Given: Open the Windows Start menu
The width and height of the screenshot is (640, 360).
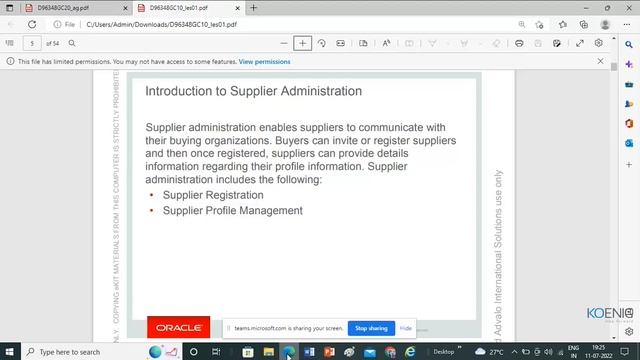Looking at the screenshot, I should pos(9,351).
